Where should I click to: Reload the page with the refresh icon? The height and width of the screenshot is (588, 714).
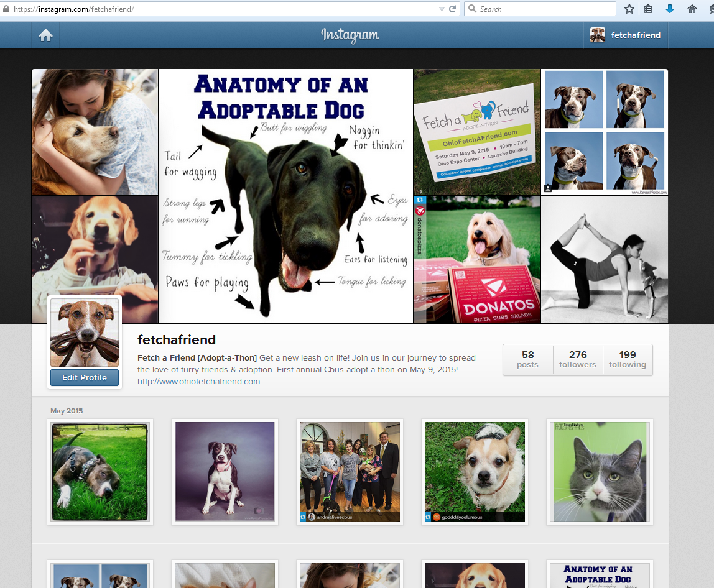tap(452, 9)
